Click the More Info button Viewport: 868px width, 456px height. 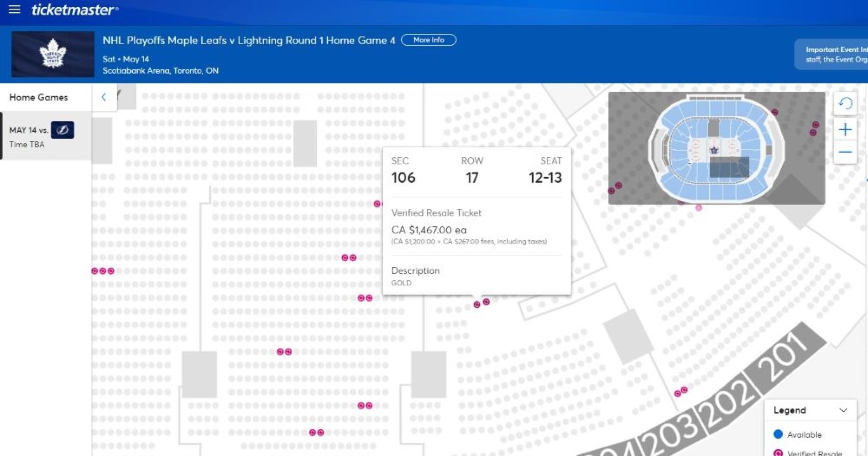(428, 40)
